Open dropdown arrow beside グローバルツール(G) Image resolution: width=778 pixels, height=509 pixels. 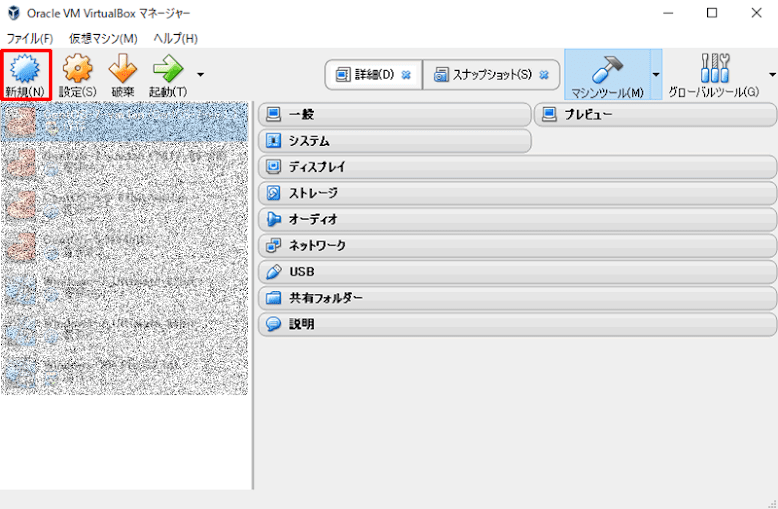point(773,75)
